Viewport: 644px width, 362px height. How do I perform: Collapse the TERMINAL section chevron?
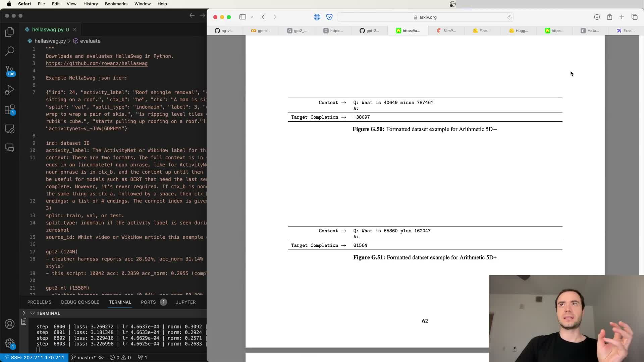point(33,313)
